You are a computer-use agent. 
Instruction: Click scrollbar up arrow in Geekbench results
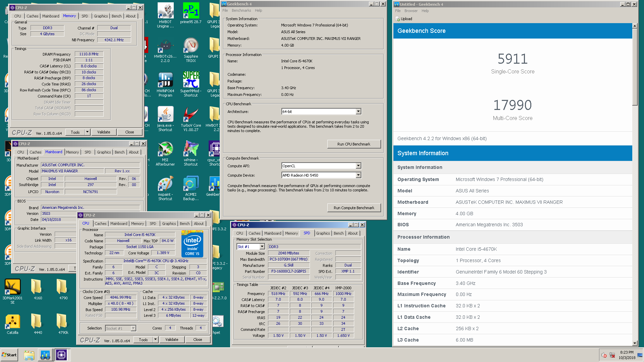(x=635, y=26)
